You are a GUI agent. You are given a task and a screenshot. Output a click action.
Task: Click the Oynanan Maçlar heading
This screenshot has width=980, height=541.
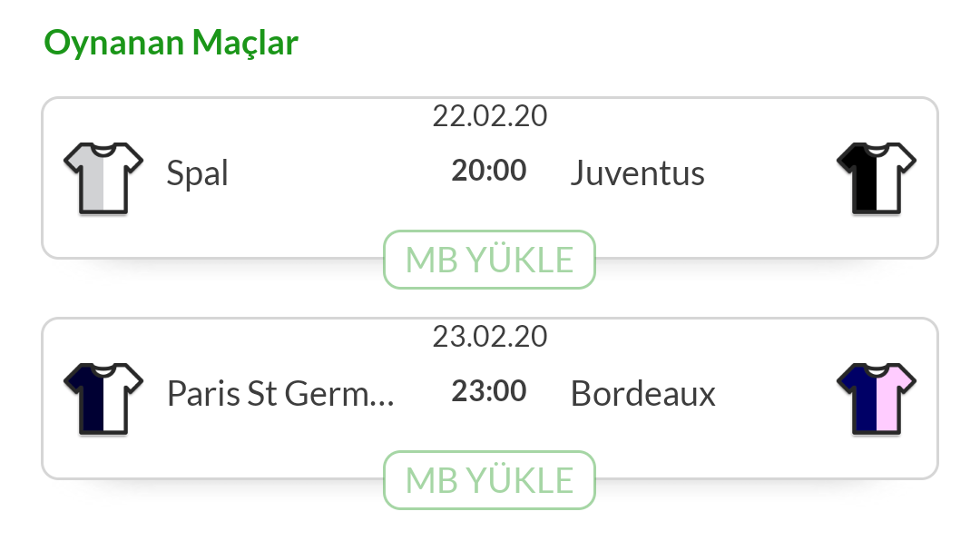pos(171,44)
